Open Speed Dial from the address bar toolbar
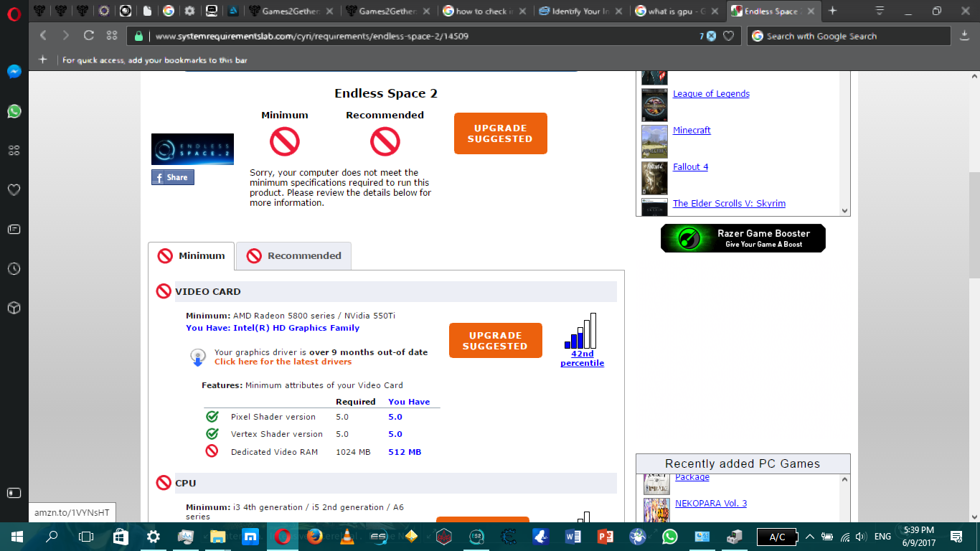The width and height of the screenshot is (980, 551). tap(111, 36)
